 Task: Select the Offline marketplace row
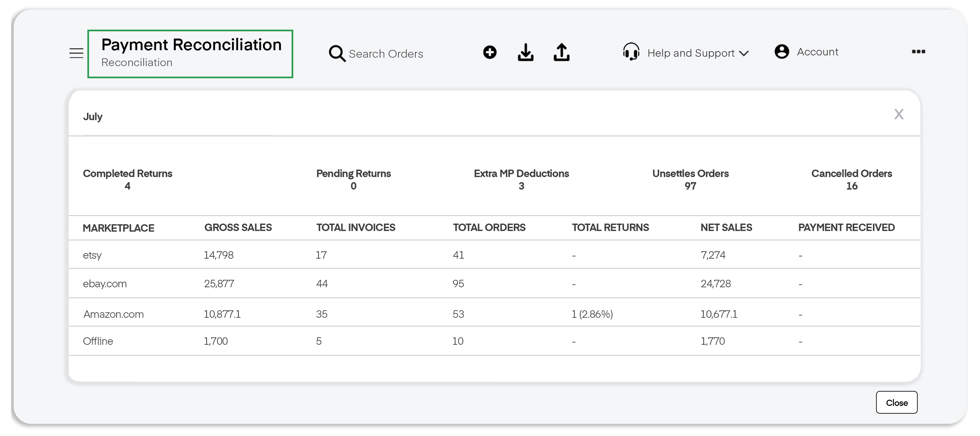(98, 341)
